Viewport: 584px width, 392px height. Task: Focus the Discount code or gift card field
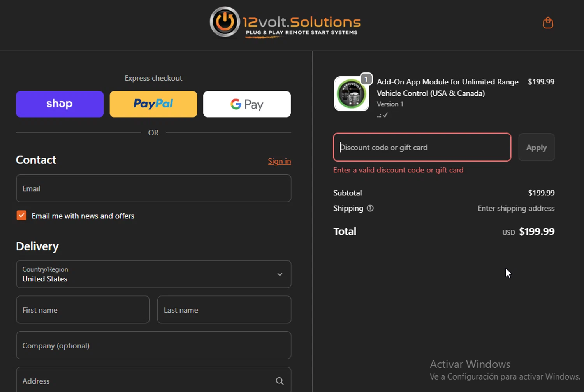coord(422,147)
